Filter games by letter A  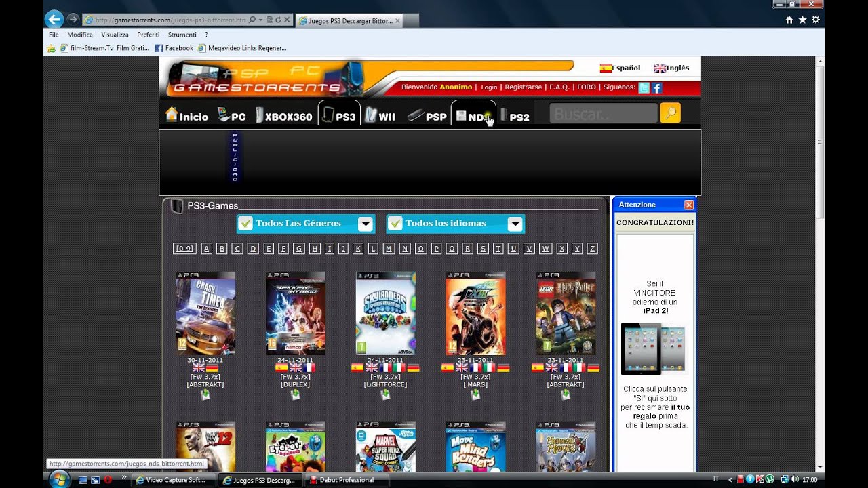click(207, 249)
